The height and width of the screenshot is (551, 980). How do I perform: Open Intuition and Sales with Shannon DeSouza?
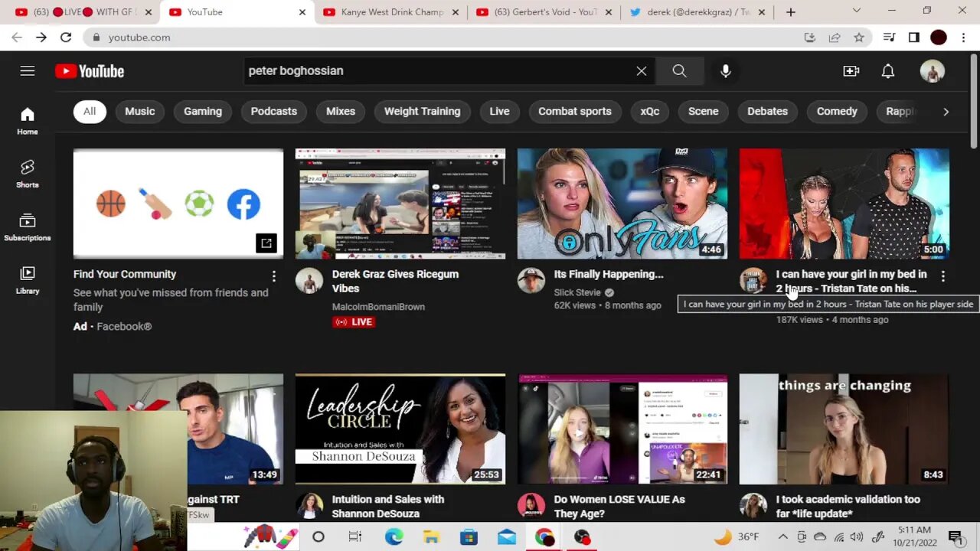click(388, 506)
